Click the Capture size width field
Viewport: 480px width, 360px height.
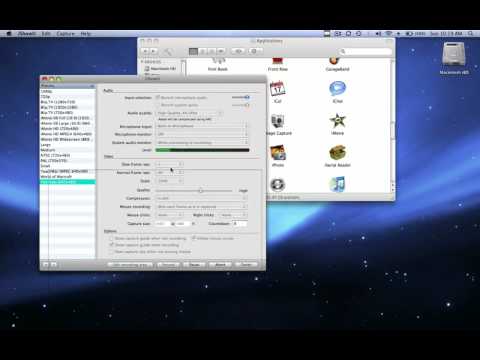162,223
